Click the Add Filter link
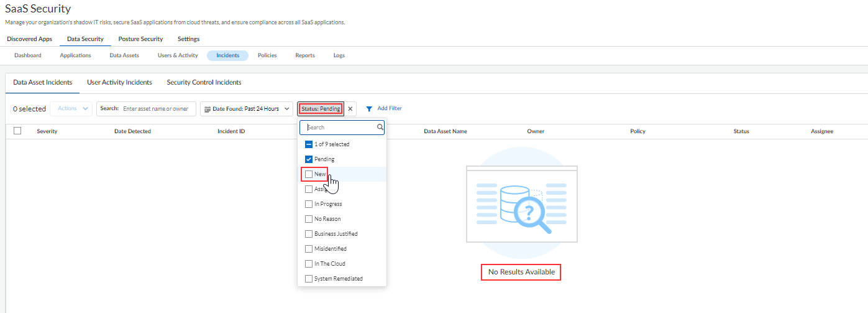The height and width of the screenshot is (313, 868). pyautogui.click(x=390, y=108)
